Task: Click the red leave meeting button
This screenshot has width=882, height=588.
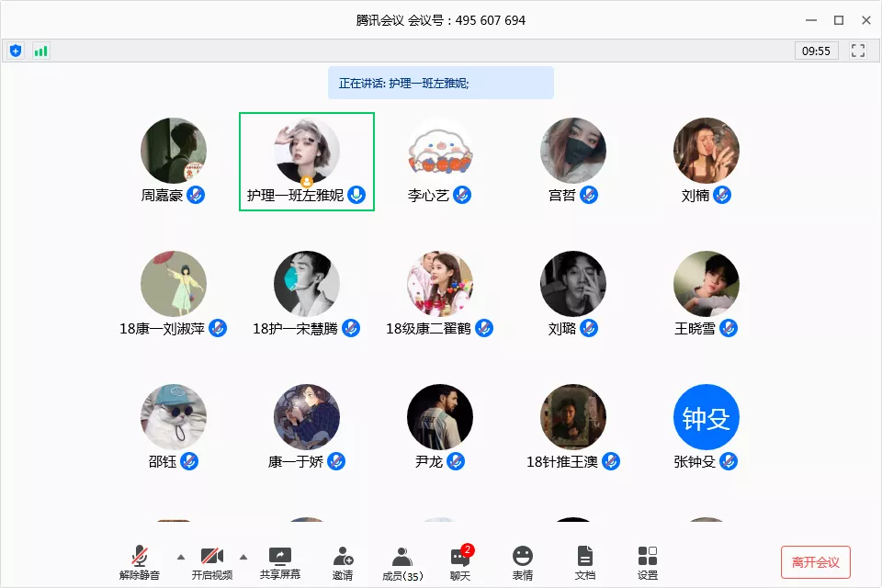Action: [815, 562]
